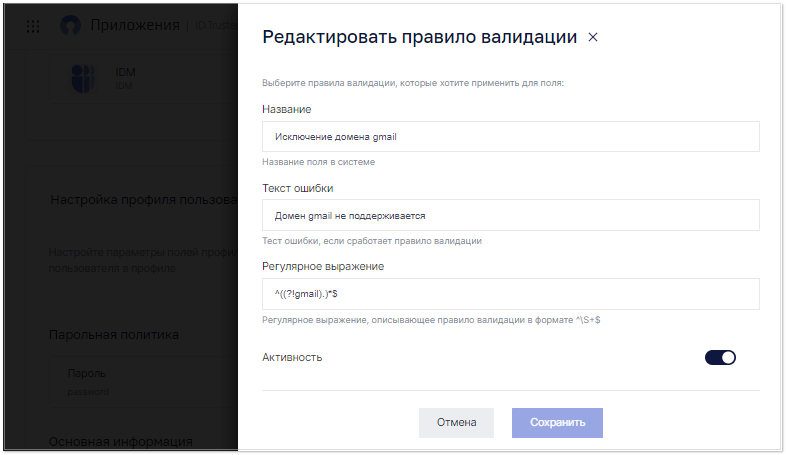
Task: Click the Приложения header title
Action: [x=135, y=25]
